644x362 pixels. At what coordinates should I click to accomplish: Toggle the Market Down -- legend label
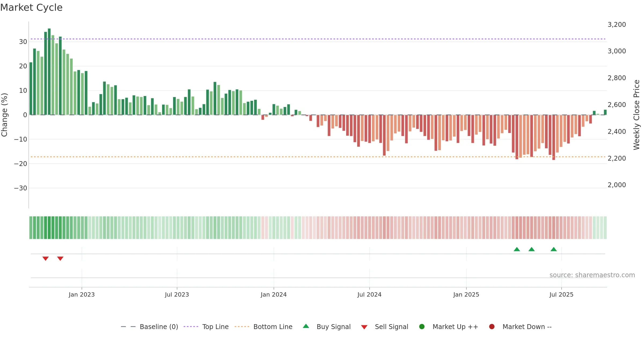pyautogui.click(x=527, y=327)
